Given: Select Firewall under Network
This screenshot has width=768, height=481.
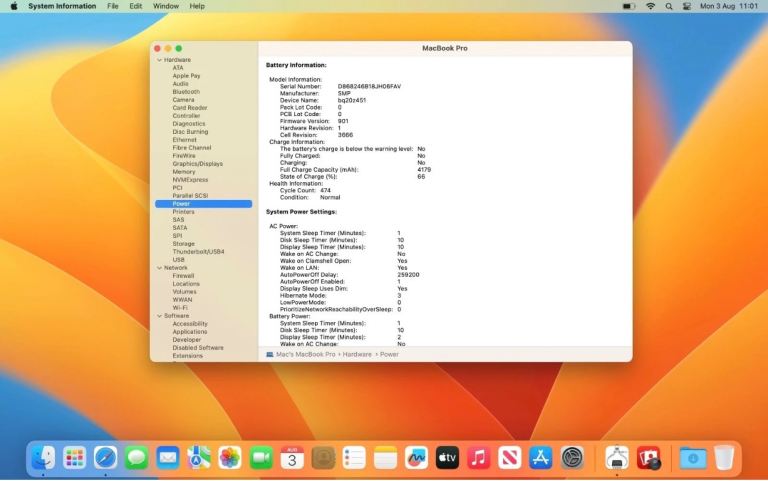Looking at the screenshot, I should tap(183, 276).
